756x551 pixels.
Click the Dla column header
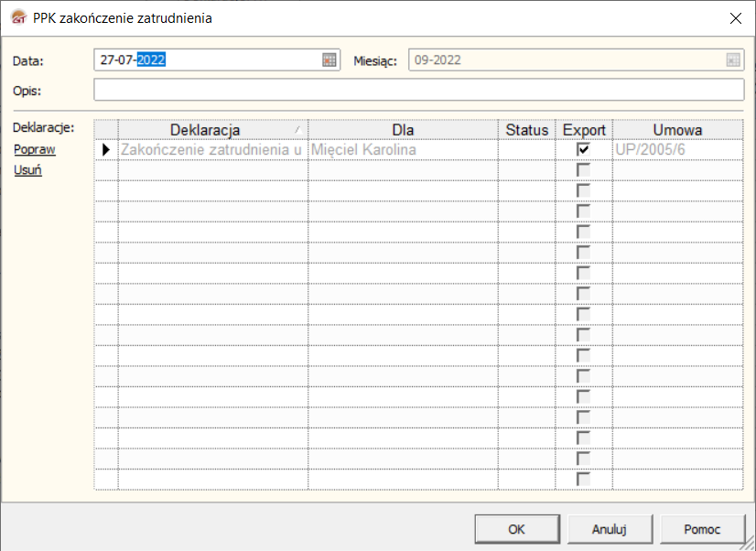pyautogui.click(x=403, y=130)
